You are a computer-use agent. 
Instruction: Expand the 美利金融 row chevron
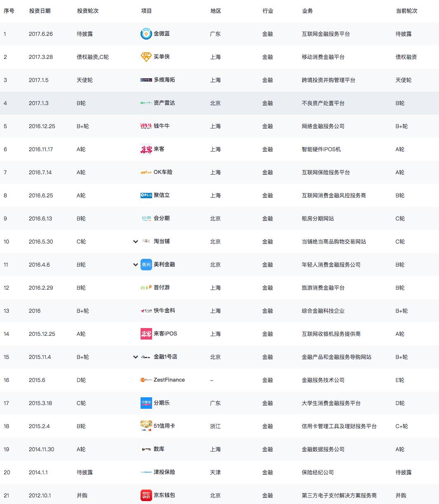(135, 265)
